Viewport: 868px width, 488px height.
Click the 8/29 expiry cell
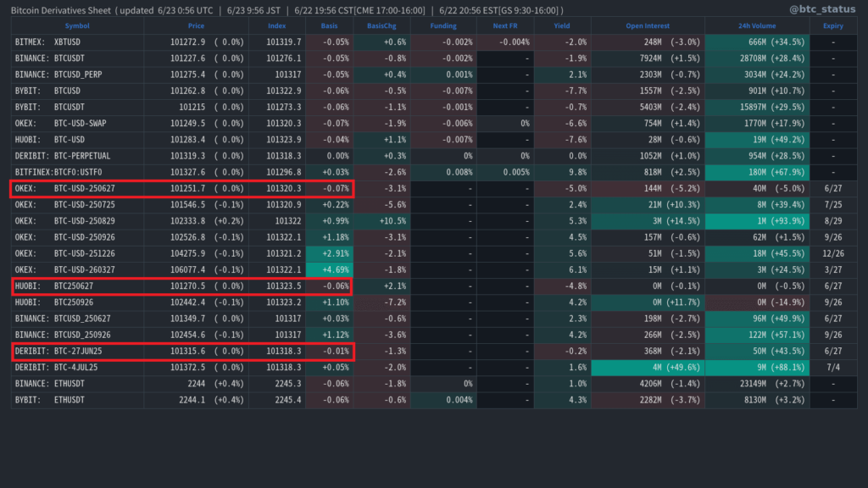coord(833,221)
